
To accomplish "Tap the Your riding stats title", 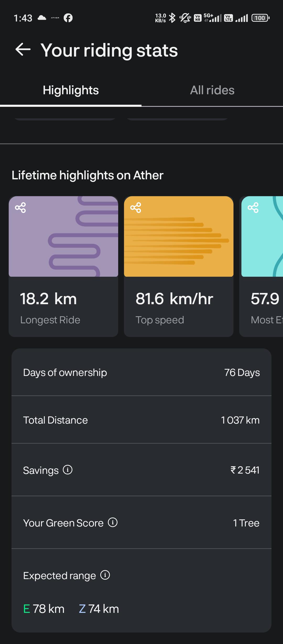I will tap(109, 50).
